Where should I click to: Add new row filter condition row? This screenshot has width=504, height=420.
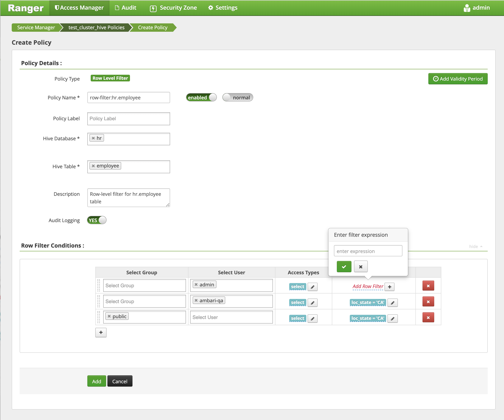click(x=101, y=332)
